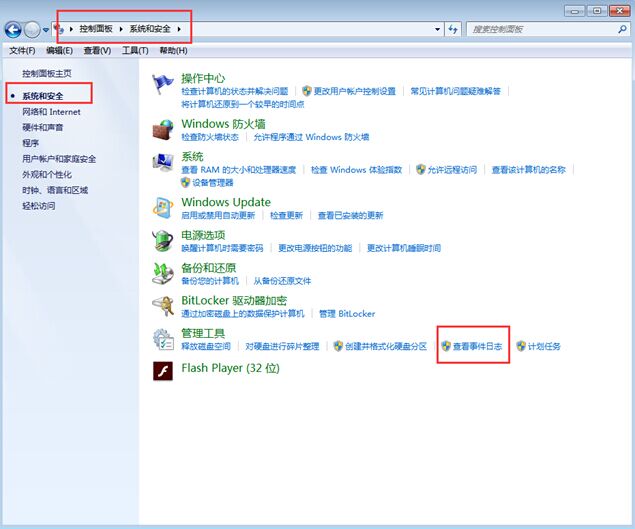Image resolution: width=635 pixels, height=529 pixels.
Task: Open 用户帐户和家庭安全 category
Action: (59, 159)
